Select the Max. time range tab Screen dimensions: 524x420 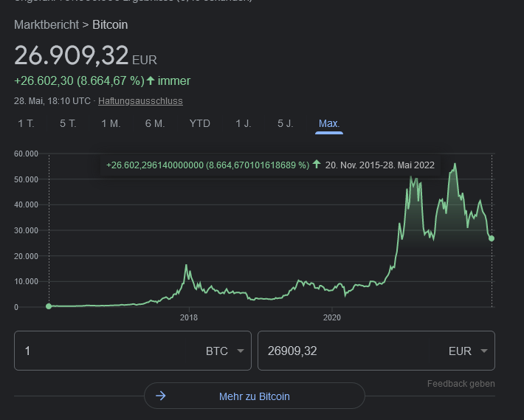point(329,123)
